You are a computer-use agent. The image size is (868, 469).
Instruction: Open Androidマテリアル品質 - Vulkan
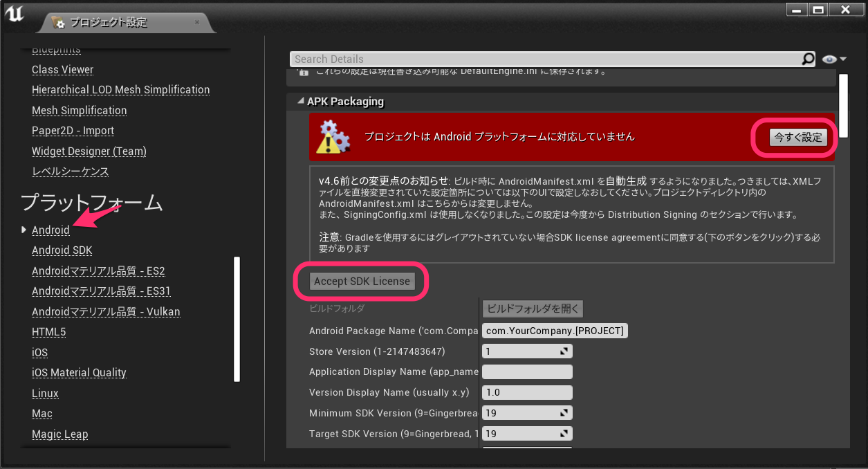point(106,312)
